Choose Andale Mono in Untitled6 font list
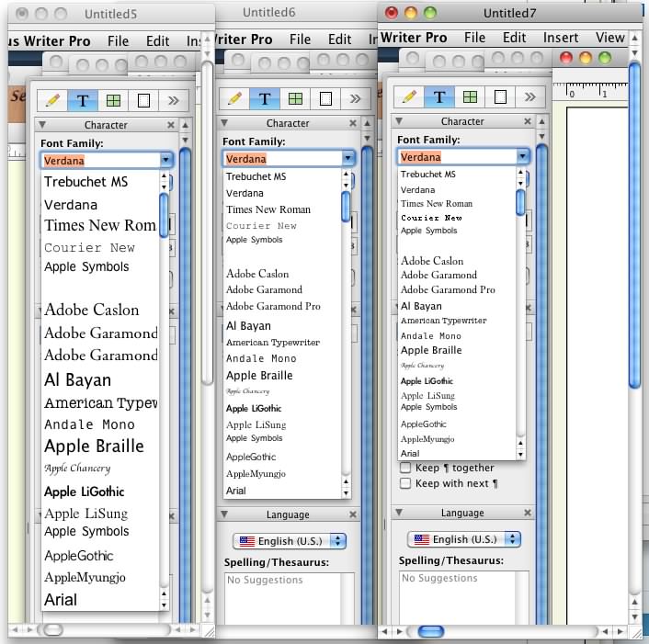The height and width of the screenshot is (644, 649). (x=282, y=358)
